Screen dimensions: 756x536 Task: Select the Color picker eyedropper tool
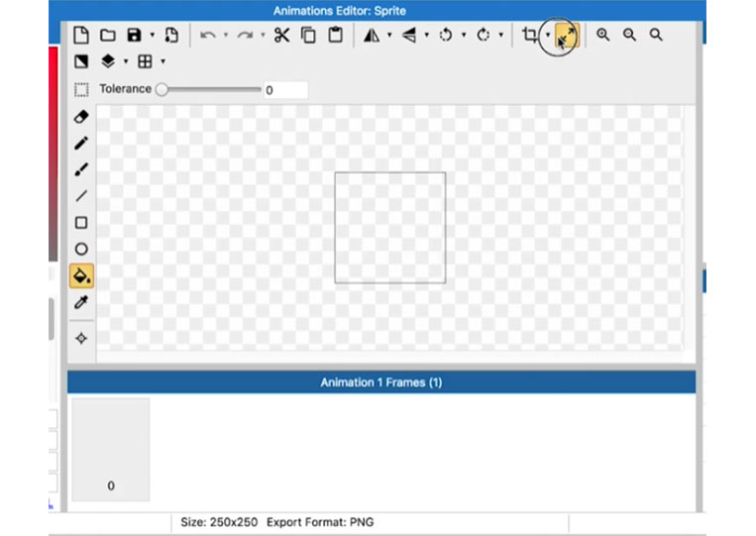(81, 303)
